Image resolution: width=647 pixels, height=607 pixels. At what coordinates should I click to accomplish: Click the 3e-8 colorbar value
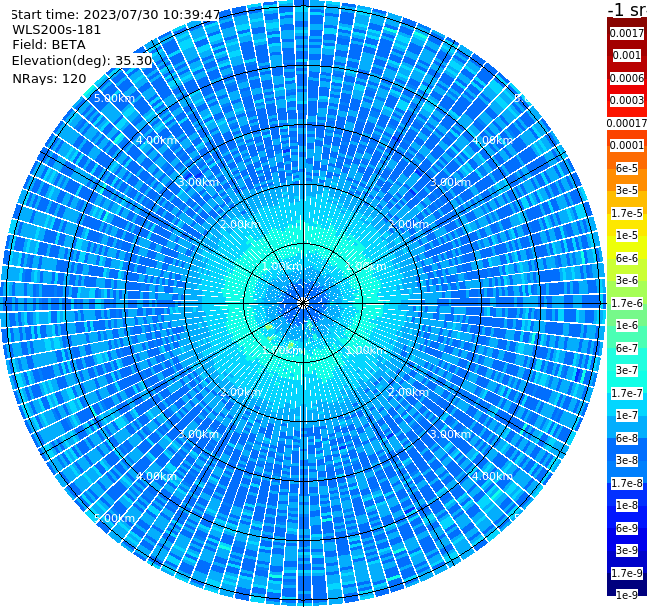point(627,460)
